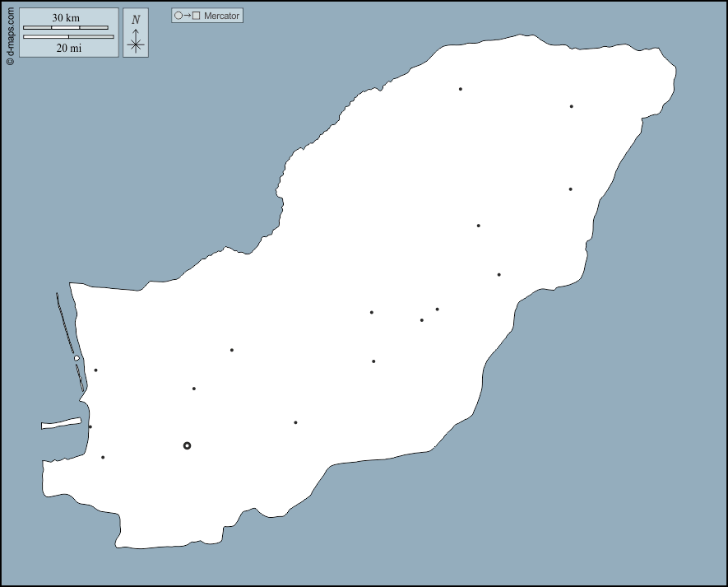This screenshot has height=587, width=728.
Task: Click the circle-to-square icon beside Mercator
Action: [x=187, y=16]
